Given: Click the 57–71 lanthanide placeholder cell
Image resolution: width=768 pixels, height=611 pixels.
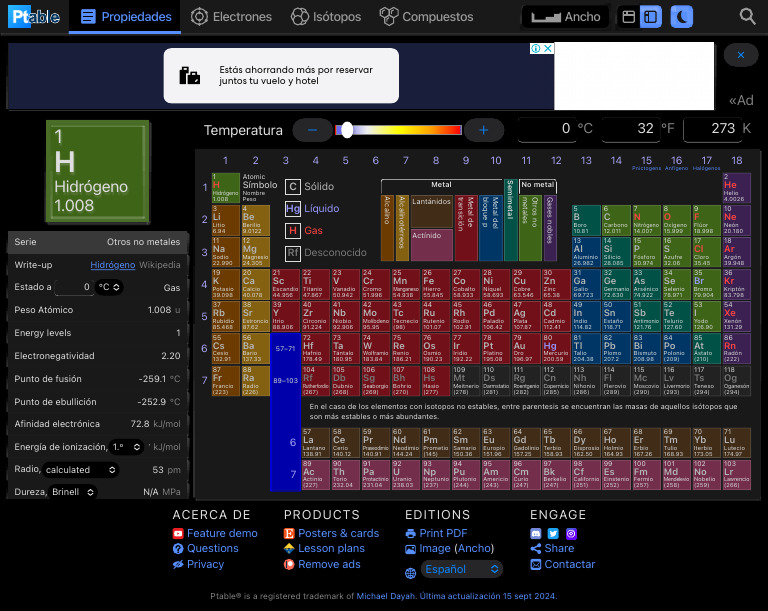Looking at the screenshot, I should pos(285,349).
